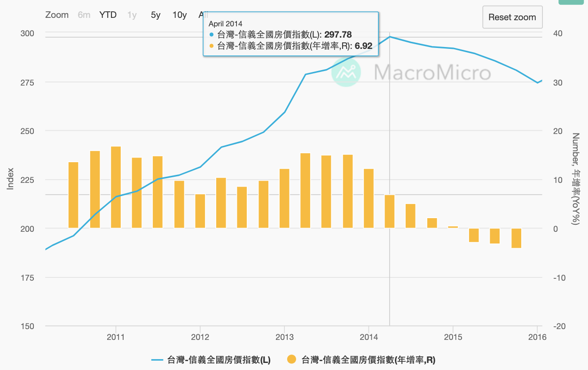Click the MacroMicro watermark logo icon

(346, 72)
